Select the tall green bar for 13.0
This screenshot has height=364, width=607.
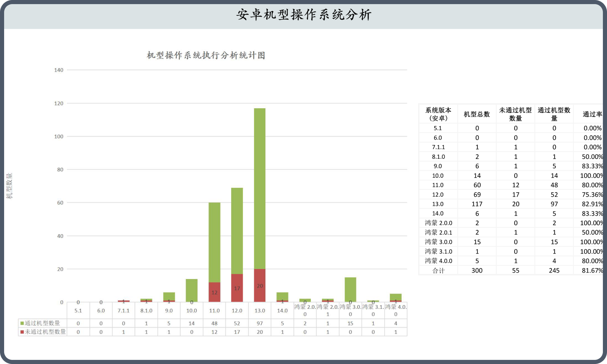coord(260,189)
